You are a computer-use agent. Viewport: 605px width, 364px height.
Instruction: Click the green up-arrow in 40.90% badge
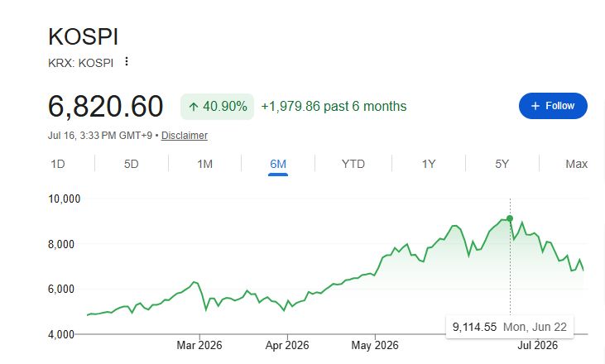pyautogui.click(x=194, y=107)
